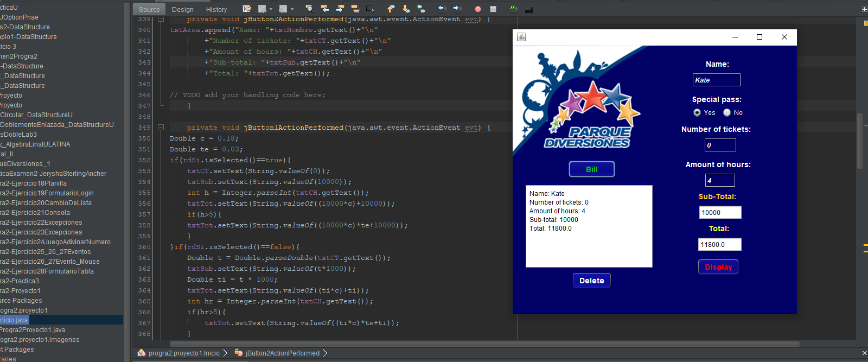The height and width of the screenshot is (362, 868).
Task: Jump to Previous Bookmark icon
Action: point(391,9)
